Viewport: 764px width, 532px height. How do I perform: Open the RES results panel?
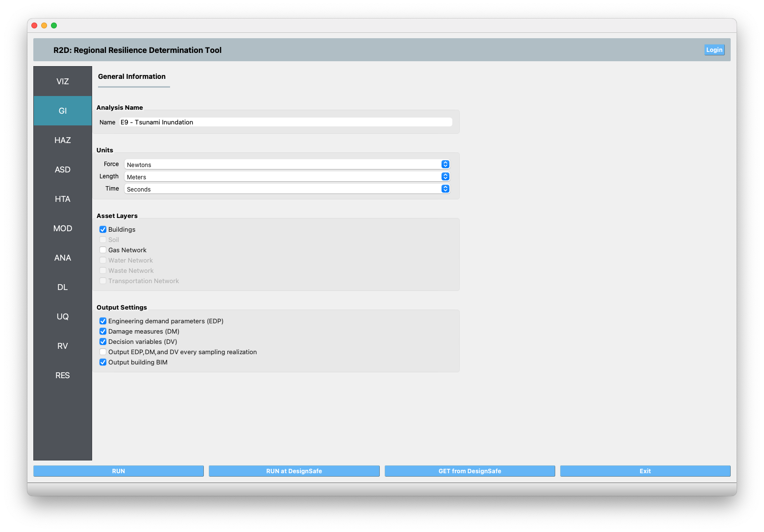tap(62, 375)
